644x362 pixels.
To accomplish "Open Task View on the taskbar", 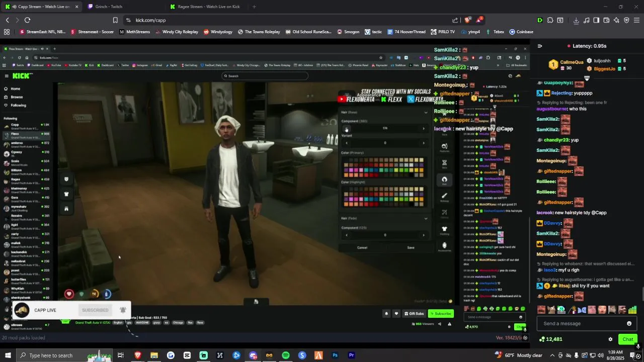I will pyautogui.click(x=121, y=355).
